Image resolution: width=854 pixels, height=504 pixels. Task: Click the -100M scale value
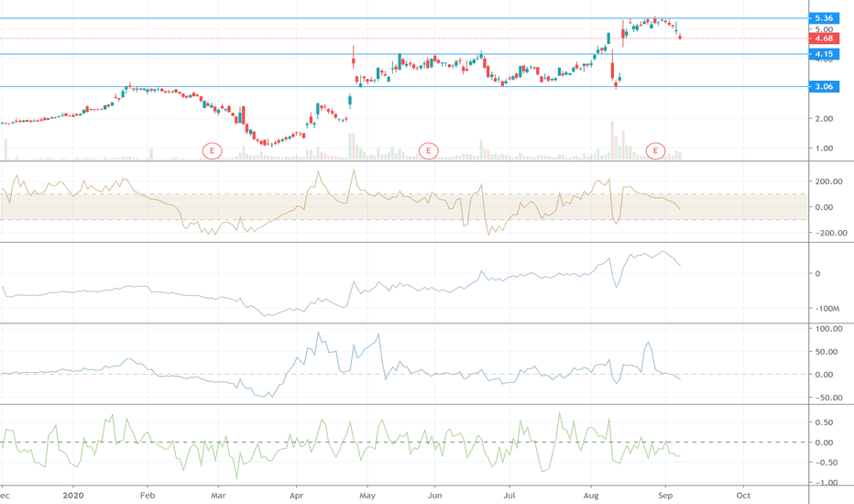tap(827, 309)
